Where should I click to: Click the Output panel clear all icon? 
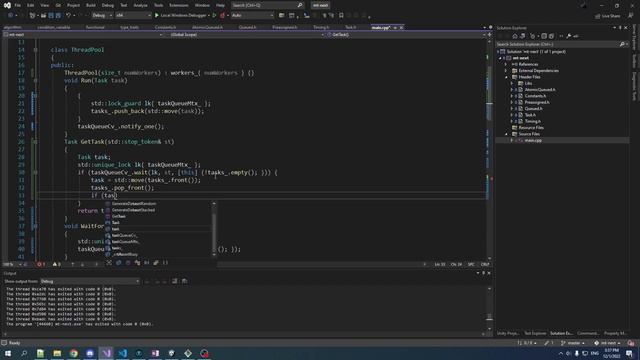point(175,281)
